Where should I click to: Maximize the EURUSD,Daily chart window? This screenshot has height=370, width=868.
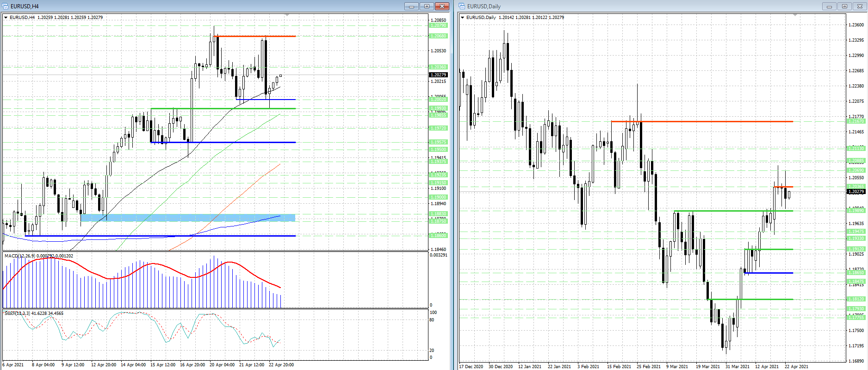point(844,6)
